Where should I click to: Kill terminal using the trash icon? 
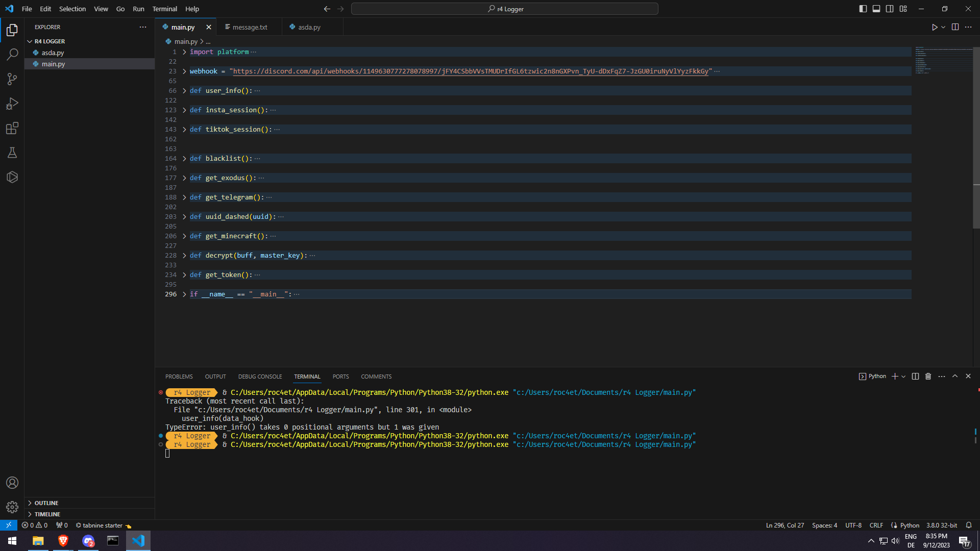(x=928, y=377)
